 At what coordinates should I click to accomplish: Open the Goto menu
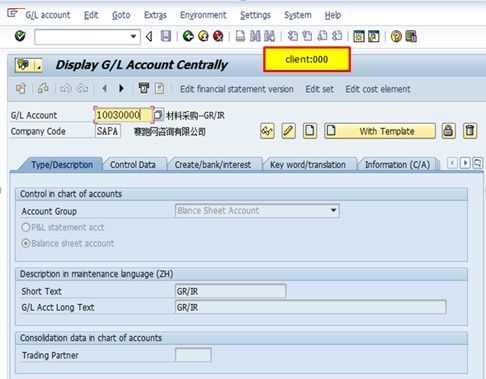[x=121, y=15]
